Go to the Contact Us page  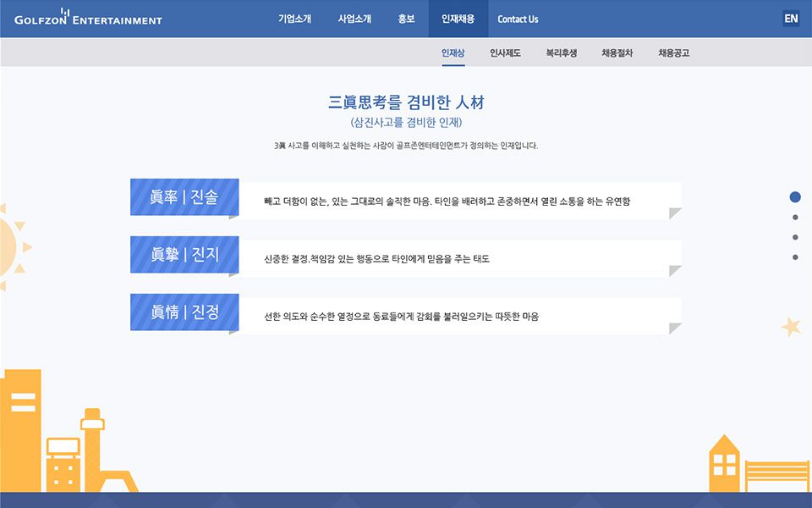click(518, 19)
